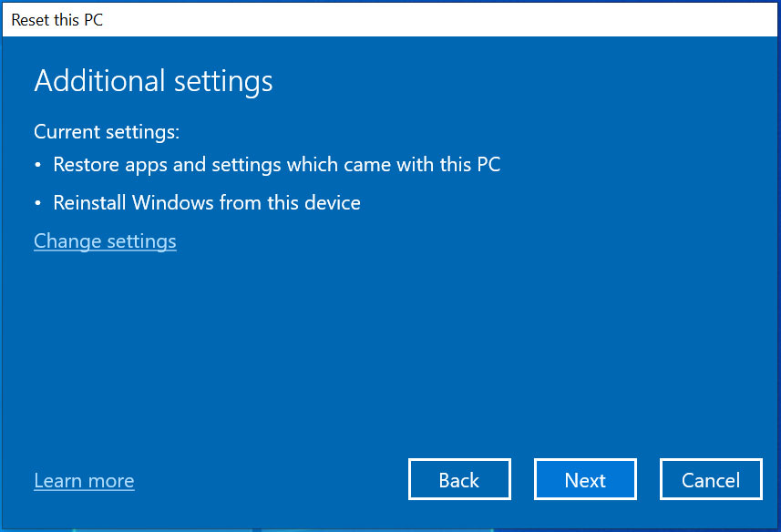Click the bullet before Restore apps
The height and width of the screenshot is (532, 781).
pos(38,165)
